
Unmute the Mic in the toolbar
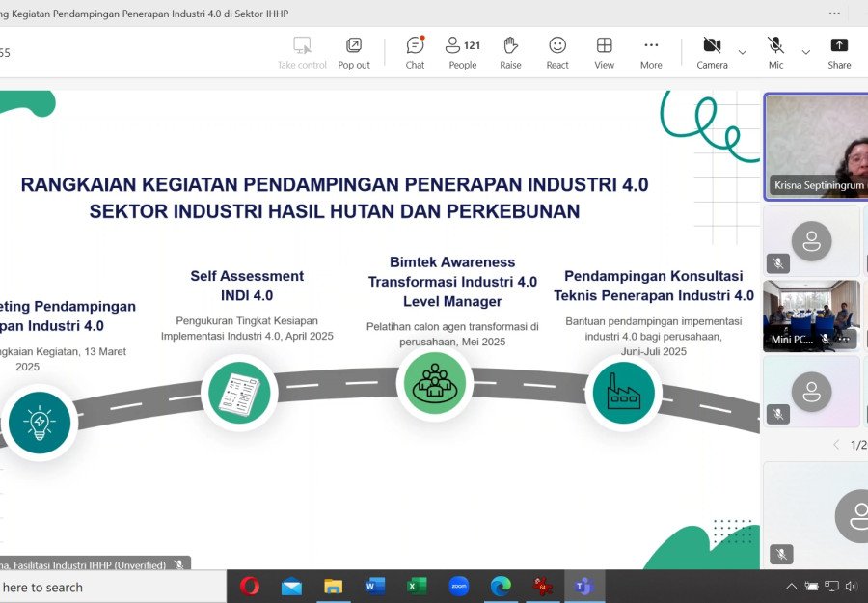(775, 53)
